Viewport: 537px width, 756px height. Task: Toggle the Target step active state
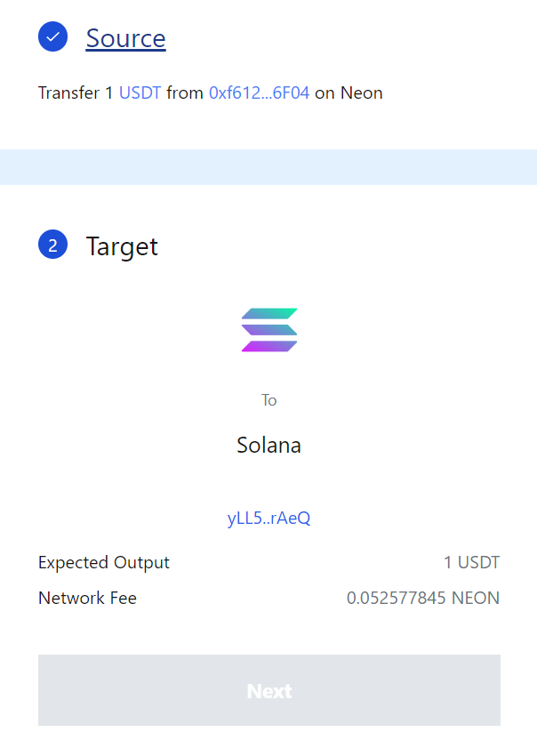pos(53,245)
